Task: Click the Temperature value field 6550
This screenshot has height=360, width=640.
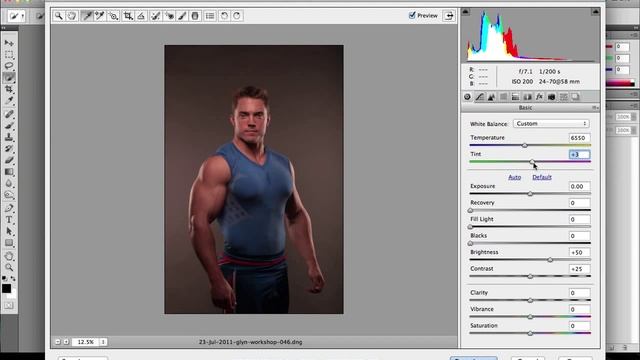Action: [x=579, y=138]
